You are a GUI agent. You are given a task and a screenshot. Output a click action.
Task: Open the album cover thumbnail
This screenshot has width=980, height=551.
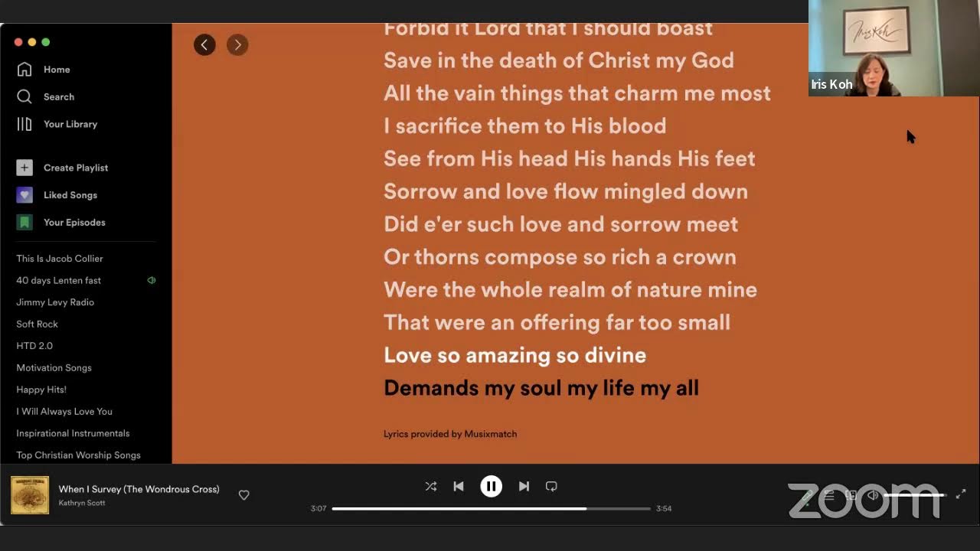point(30,495)
